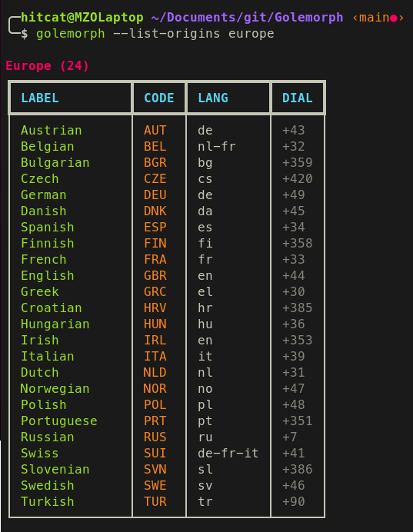This screenshot has width=413, height=532.
Task: Click the git branch indicator 'main'
Action: click(375, 18)
